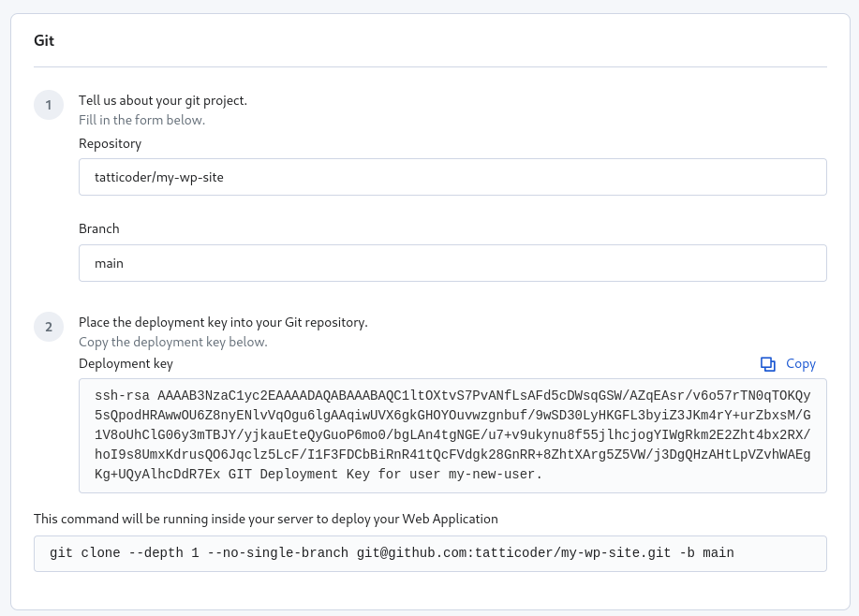Click "Copy the deployment key below" hint

pos(173,343)
